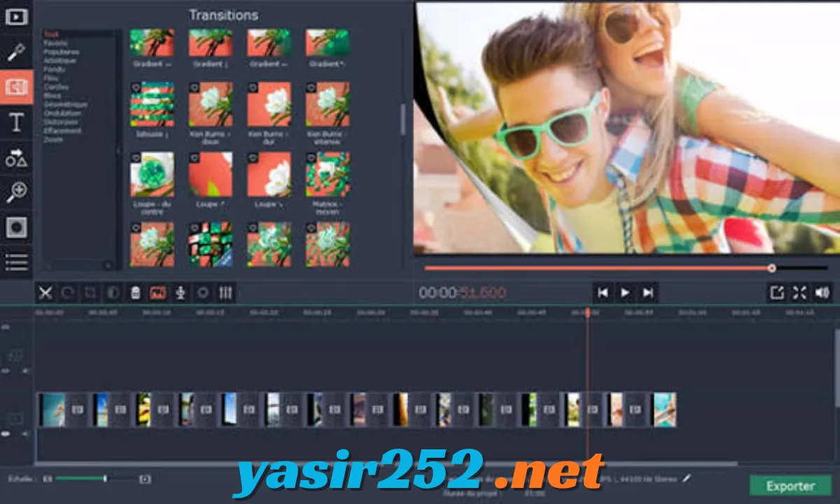Click the preview volume speaker icon
Image resolution: width=840 pixels, height=504 pixels.
pyautogui.click(x=822, y=293)
